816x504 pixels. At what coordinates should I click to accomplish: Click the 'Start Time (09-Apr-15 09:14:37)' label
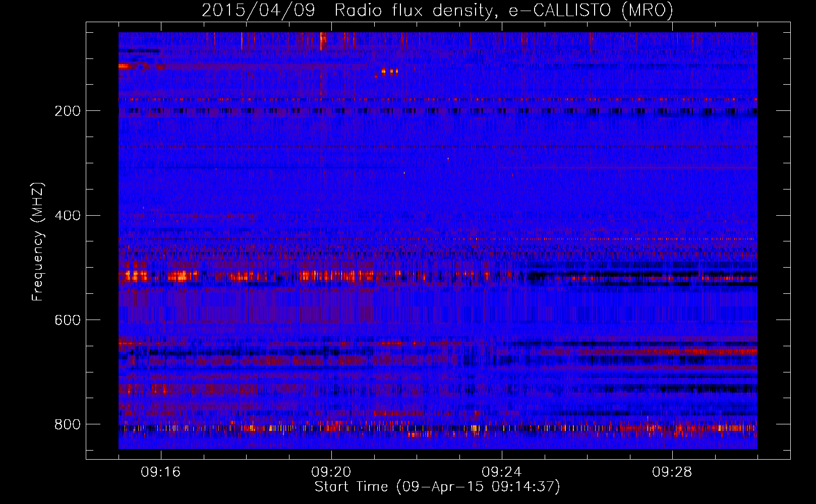point(437,487)
